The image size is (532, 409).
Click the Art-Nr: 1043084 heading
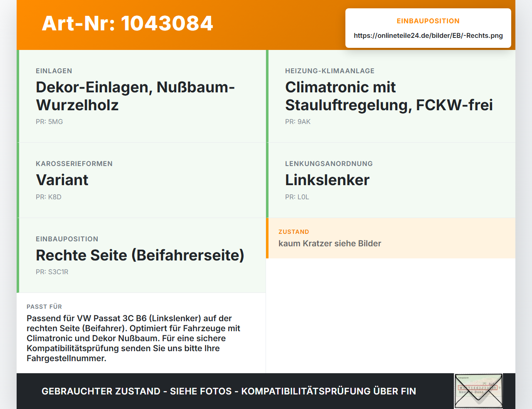(x=127, y=23)
